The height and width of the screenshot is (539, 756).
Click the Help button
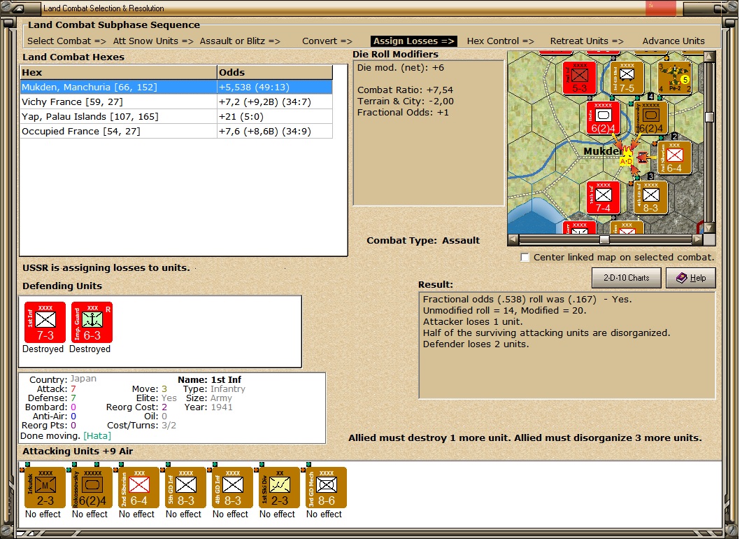(691, 278)
